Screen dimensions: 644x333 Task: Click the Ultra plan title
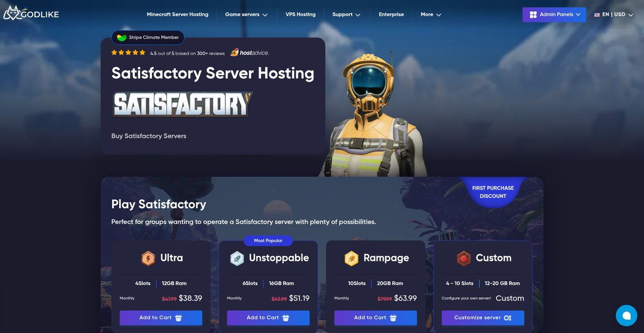[x=172, y=258]
